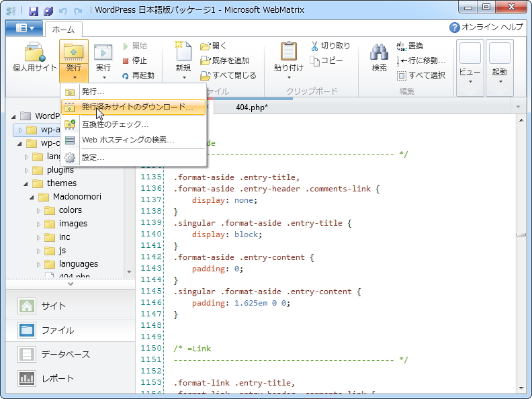Expand the wp-a folder node

coord(20,130)
